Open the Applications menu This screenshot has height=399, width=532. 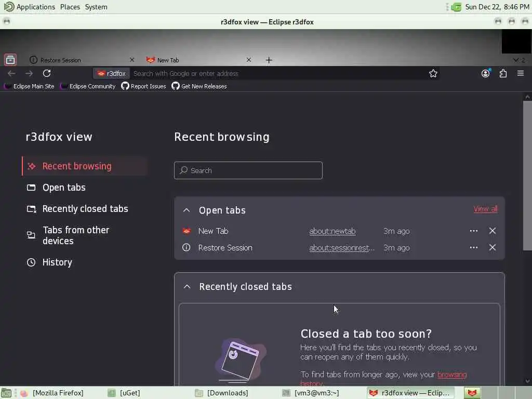[x=30, y=7]
